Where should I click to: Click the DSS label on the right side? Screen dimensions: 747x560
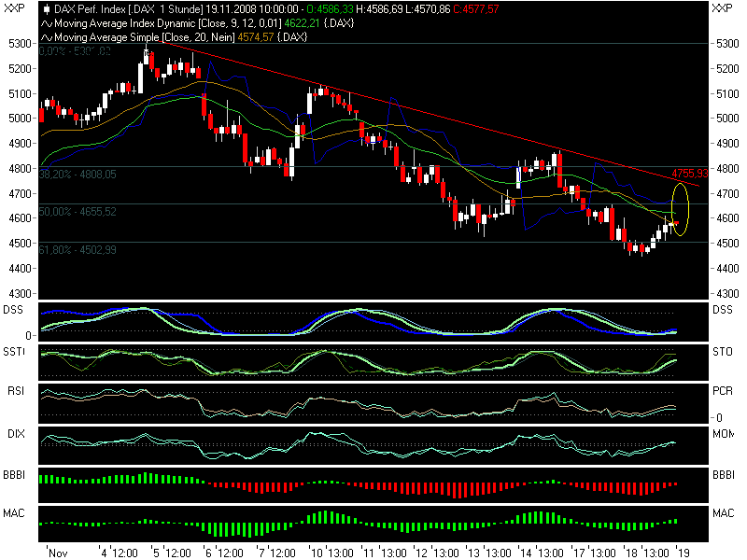point(723,310)
